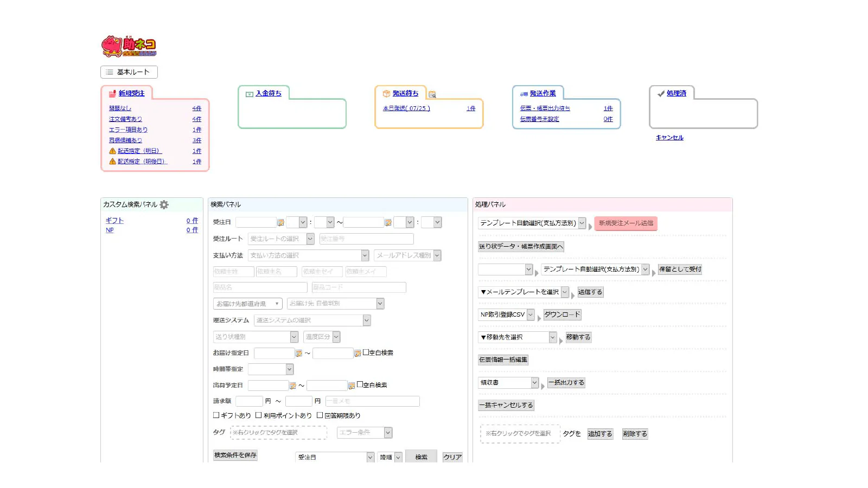Open calendar picker for 出荷予定日 end date
The width and height of the screenshot is (868, 488).
point(352,386)
